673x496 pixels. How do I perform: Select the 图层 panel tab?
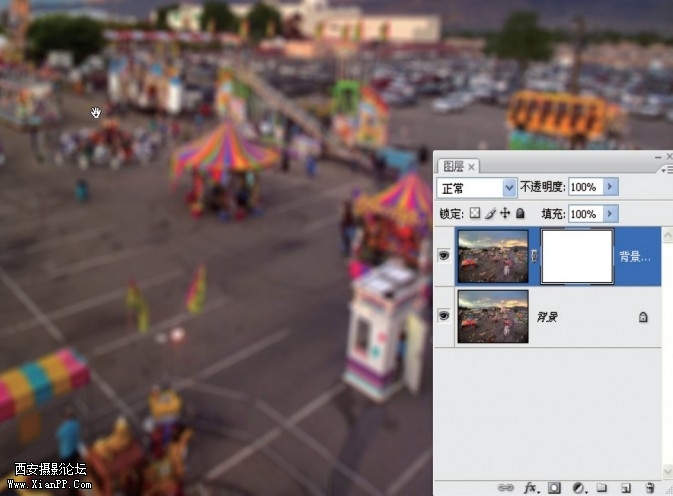454,166
